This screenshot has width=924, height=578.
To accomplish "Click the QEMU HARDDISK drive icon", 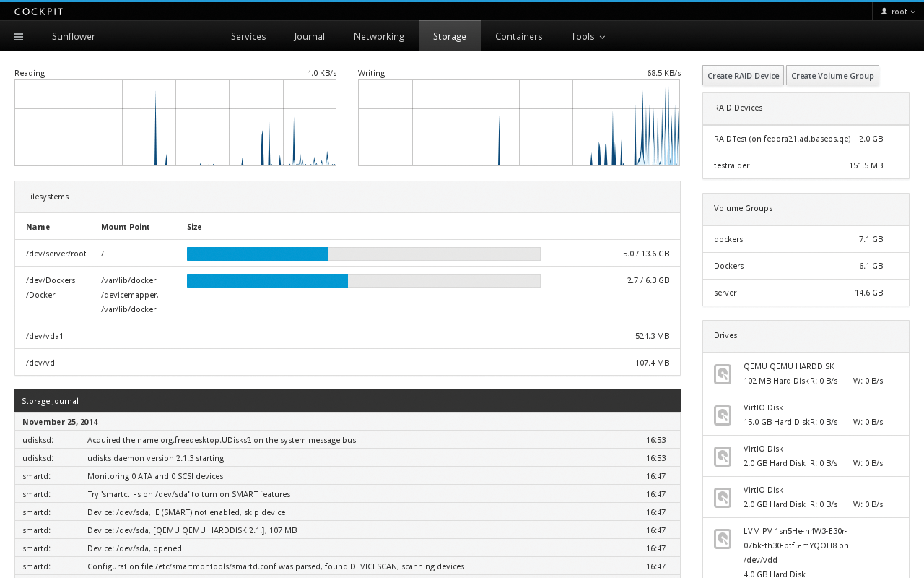I will click(722, 374).
